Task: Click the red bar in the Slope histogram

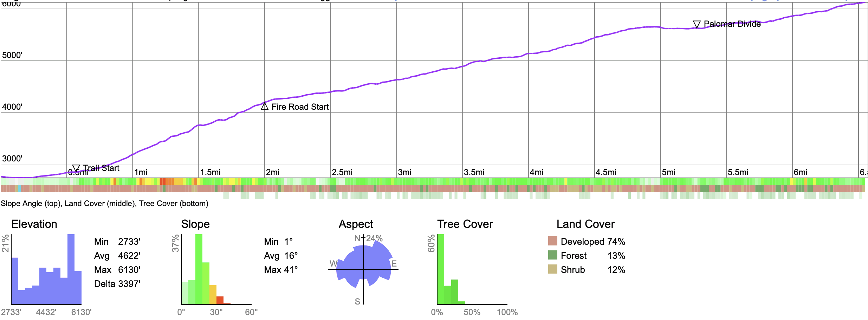Action: click(x=220, y=300)
